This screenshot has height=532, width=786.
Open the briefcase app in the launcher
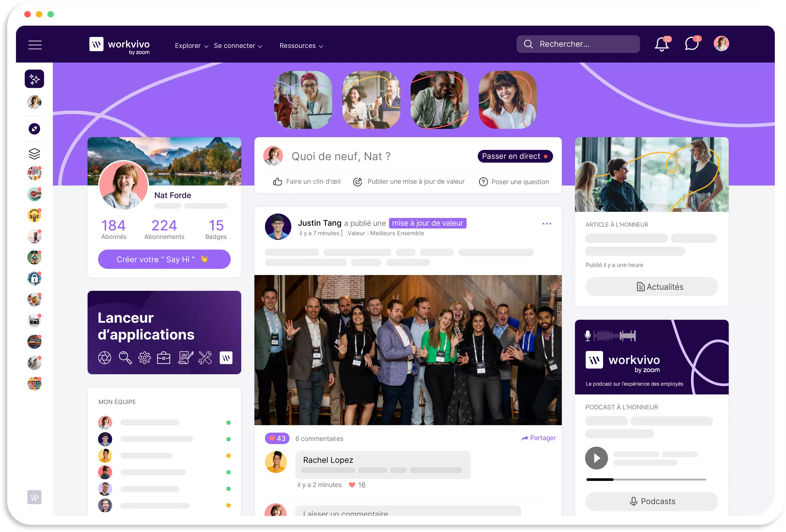[164, 358]
